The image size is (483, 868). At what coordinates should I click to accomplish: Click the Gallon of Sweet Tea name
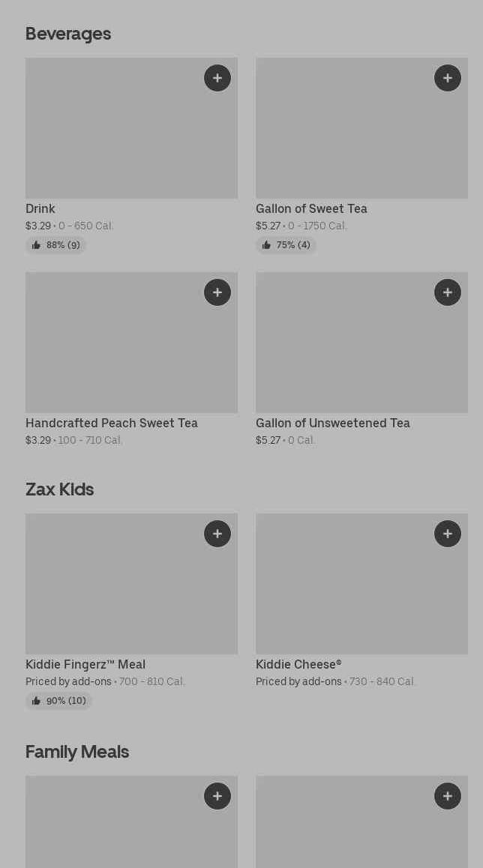click(311, 209)
